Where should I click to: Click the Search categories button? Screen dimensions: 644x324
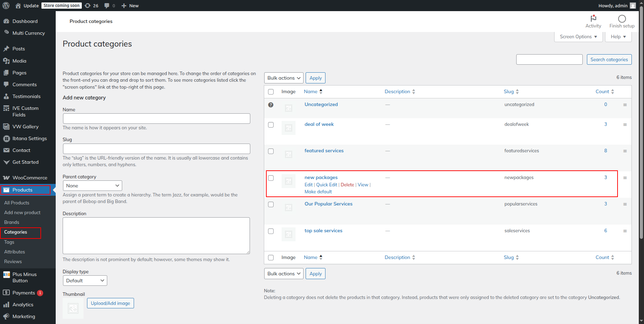coord(609,59)
